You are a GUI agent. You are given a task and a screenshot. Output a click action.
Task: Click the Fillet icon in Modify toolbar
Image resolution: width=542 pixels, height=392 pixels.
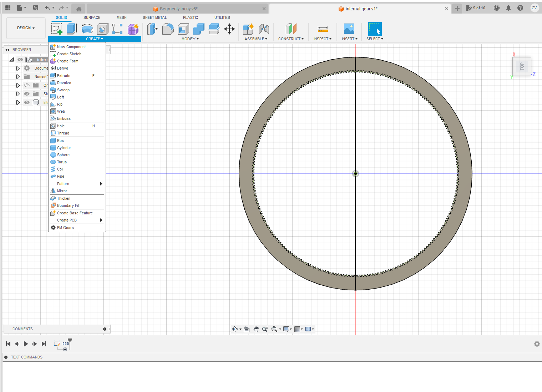[168, 29]
